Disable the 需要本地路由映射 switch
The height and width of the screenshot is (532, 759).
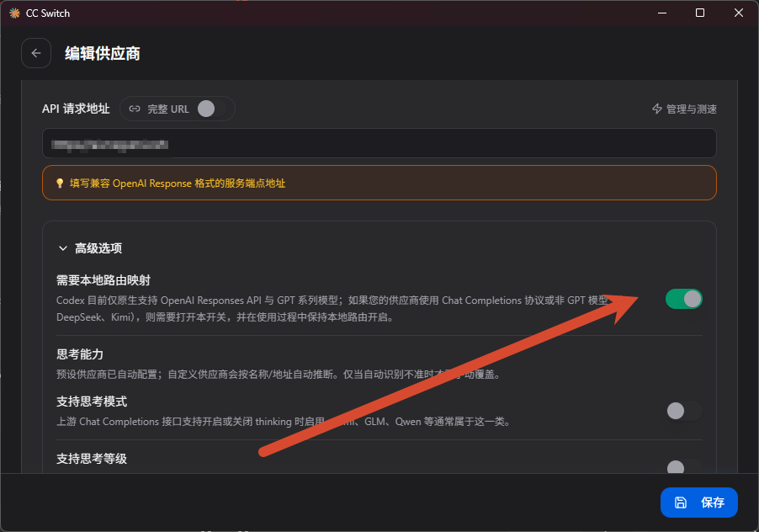click(683, 299)
